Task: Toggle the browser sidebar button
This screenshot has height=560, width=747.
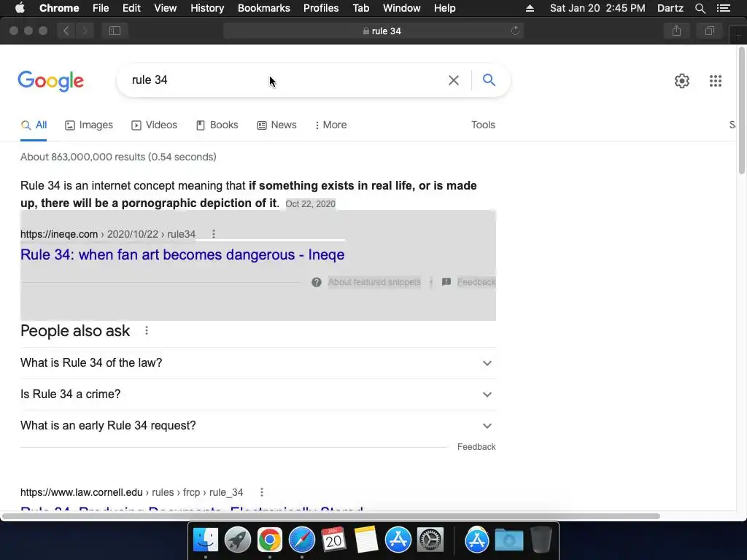Action: pyautogui.click(x=115, y=31)
